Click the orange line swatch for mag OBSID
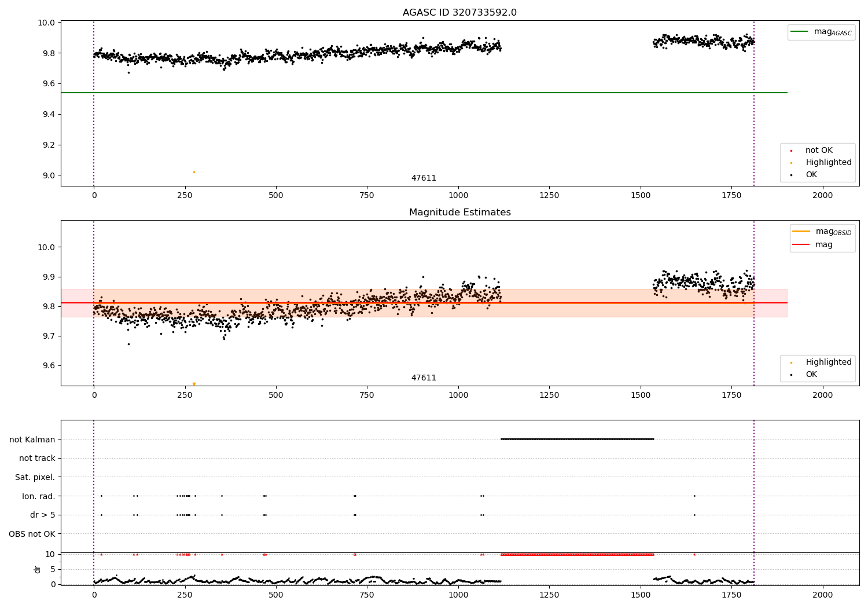This screenshot has width=868, height=608. [x=801, y=232]
